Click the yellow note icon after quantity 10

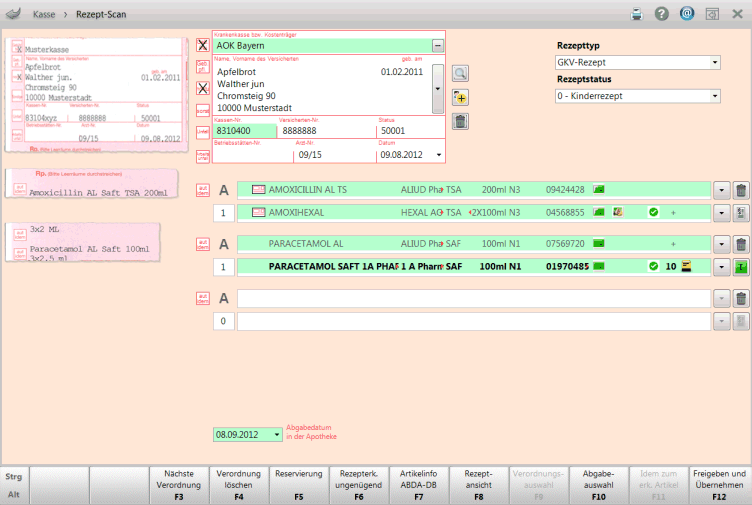tap(686, 266)
